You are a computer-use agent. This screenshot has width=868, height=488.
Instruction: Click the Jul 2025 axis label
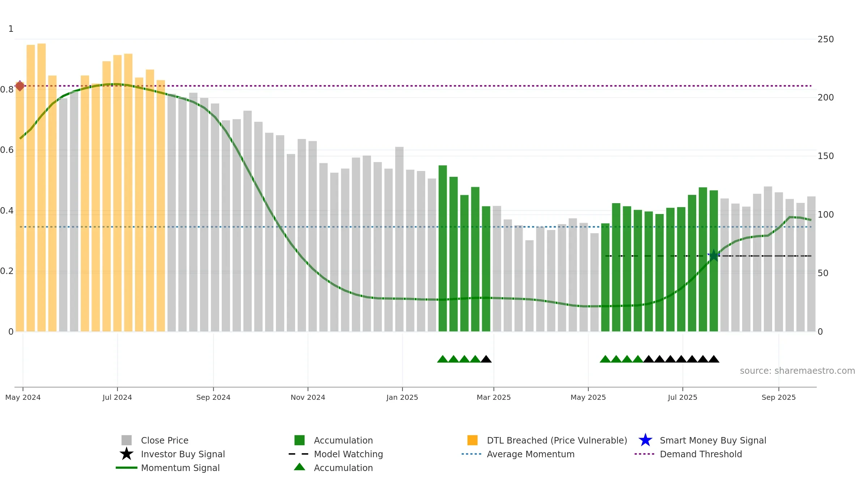click(x=682, y=397)
